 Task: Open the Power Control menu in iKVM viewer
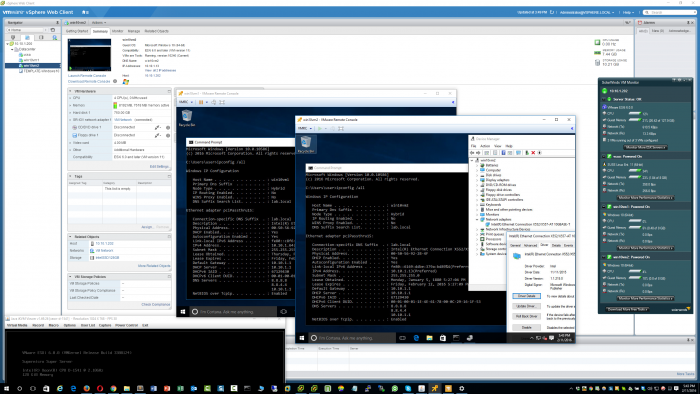[126, 325]
